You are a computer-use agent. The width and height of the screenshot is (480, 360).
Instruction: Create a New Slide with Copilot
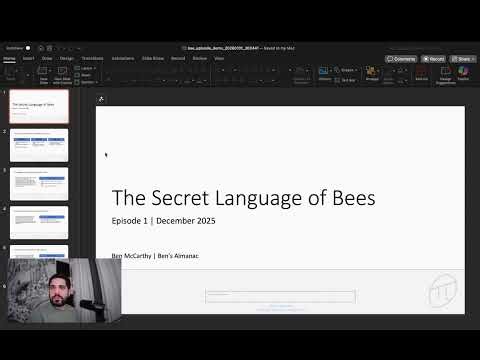[62, 75]
